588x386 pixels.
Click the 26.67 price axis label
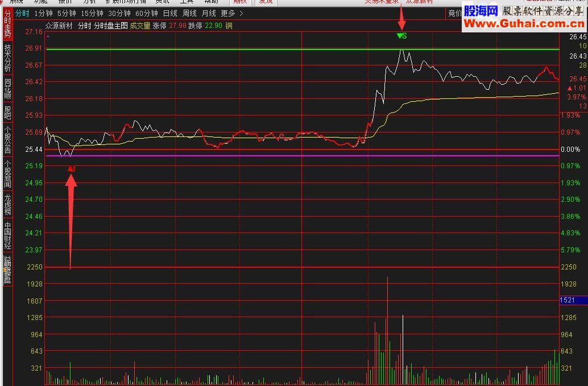[x=34, y=65]
